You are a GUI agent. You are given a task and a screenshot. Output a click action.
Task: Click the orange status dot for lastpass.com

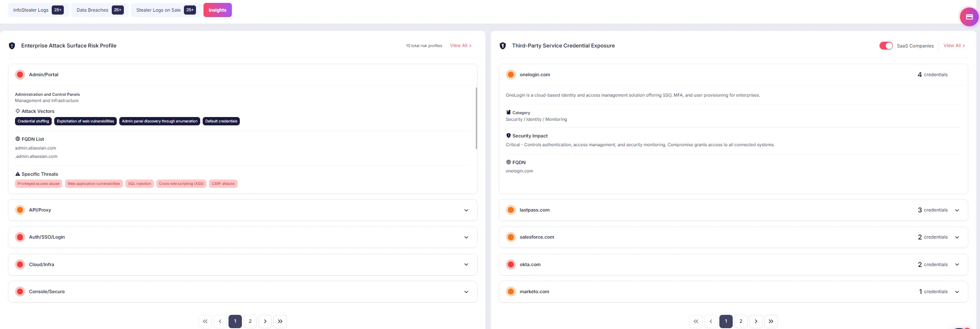coord(511,210)
